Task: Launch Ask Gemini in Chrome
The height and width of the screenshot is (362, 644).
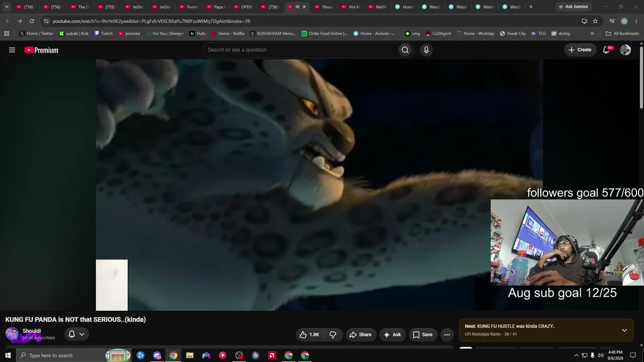Action: pos(573,7)
